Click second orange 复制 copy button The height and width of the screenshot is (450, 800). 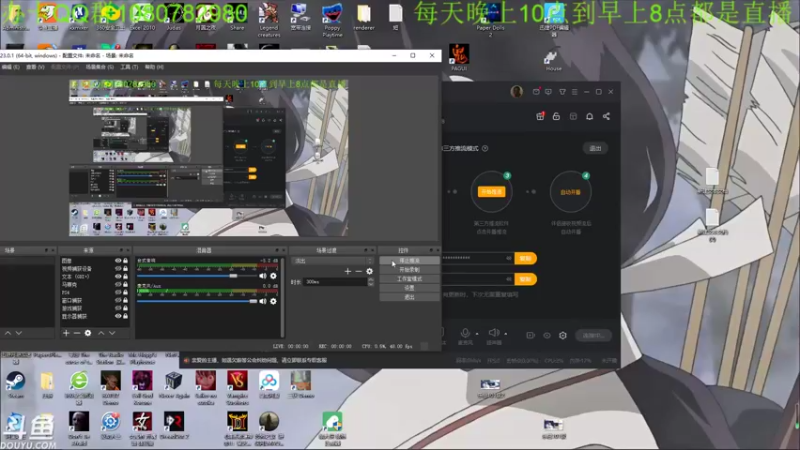click(525, 279)
